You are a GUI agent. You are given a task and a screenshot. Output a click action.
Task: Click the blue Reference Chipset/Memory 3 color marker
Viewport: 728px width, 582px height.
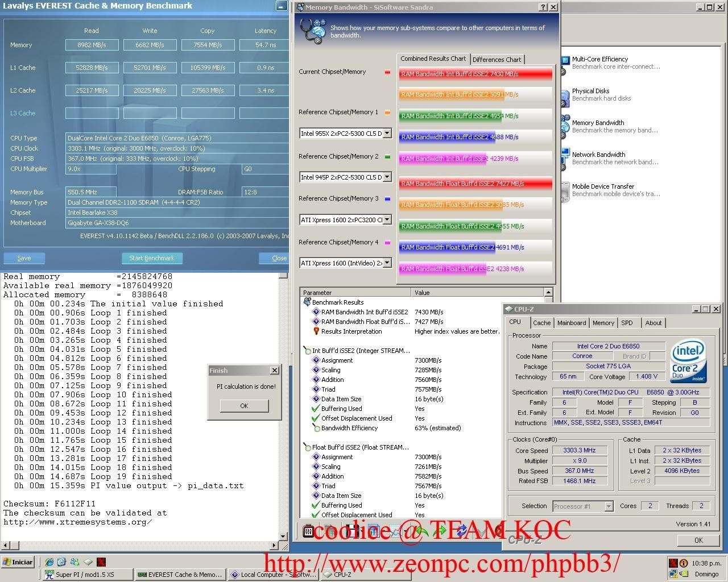pos(387,199)
